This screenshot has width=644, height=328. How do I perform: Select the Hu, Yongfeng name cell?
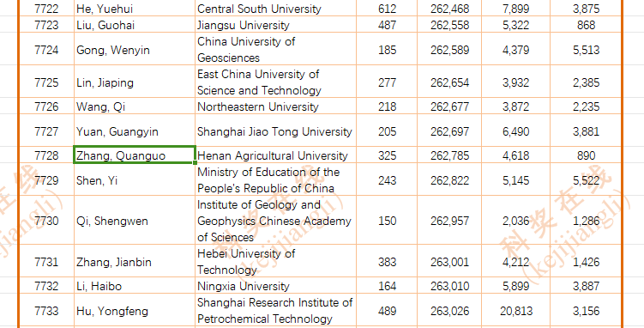pos(135,310)
